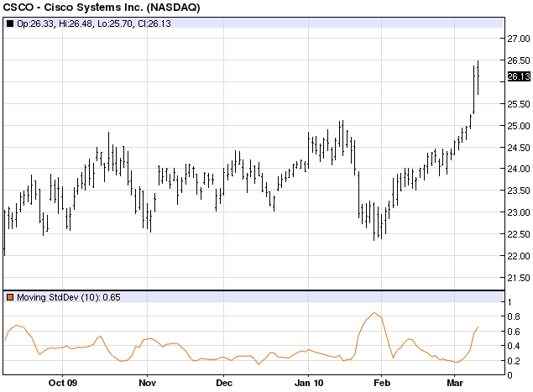Select the Op/Hi/Lo/Cl values legend text

click(73, 23)
